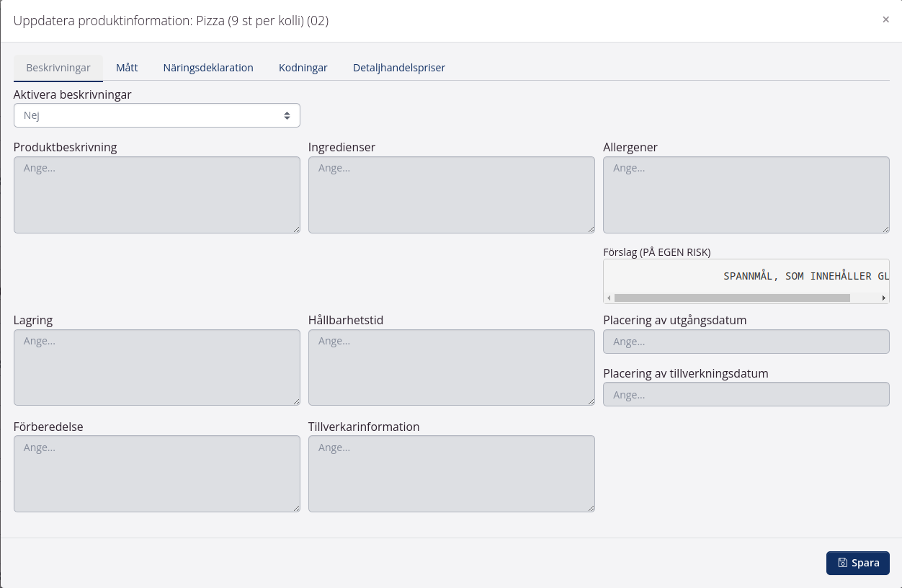The image size is (902, 588).
Task: Click the left scroll arrow in Förslag box
Action: (x=609, y=298)
